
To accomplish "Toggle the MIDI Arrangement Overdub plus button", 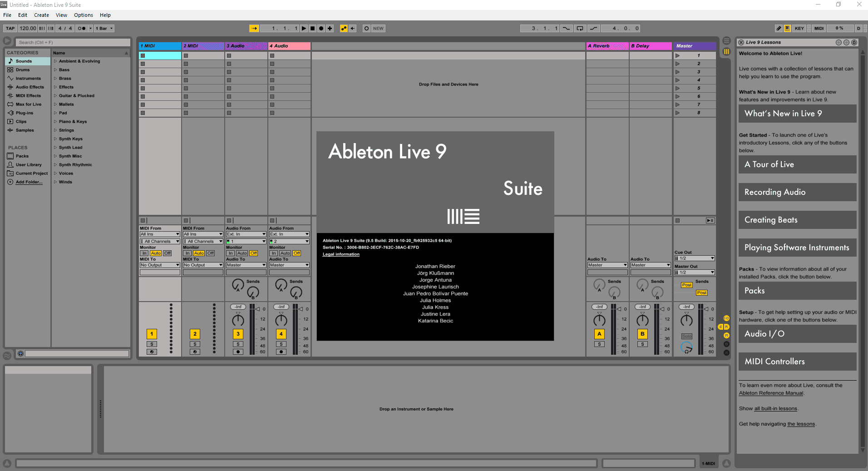I will [x=330, y=28].
